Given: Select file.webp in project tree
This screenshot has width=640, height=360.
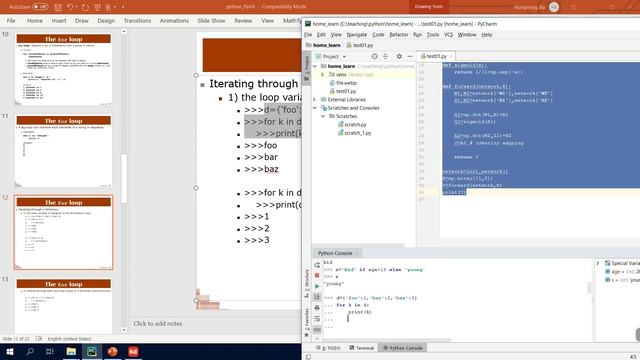Looking at the screenshot, I should click(x=343, y=83).
